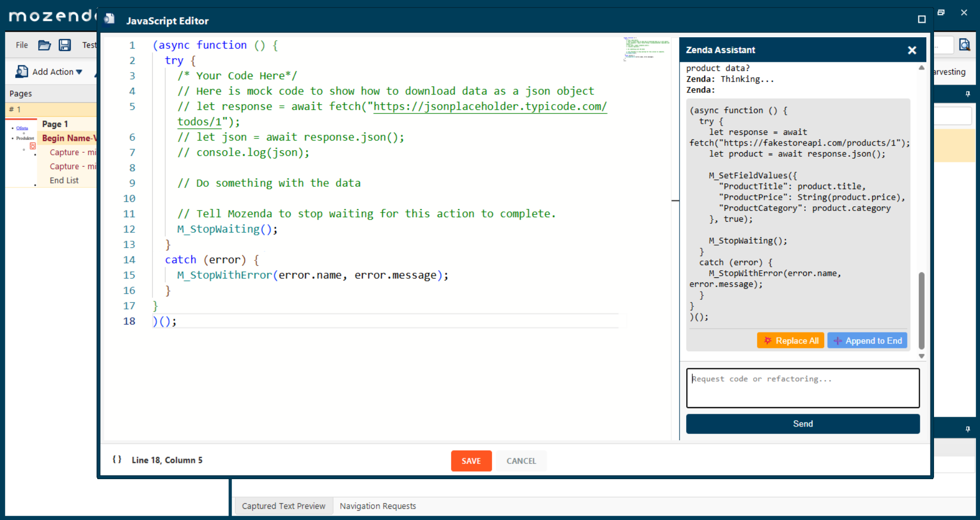
Task: Click Append to End button
Action: 867,341
